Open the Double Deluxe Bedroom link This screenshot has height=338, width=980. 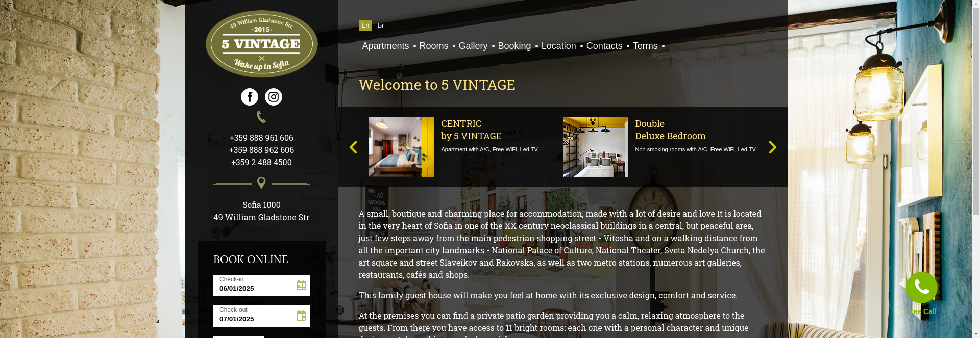pos(670,130)
